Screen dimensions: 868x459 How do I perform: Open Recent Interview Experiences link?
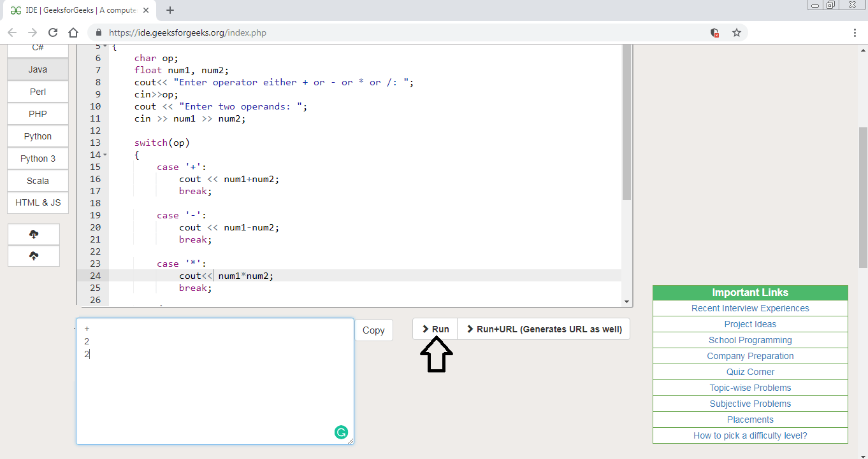(x=750, y=308)
